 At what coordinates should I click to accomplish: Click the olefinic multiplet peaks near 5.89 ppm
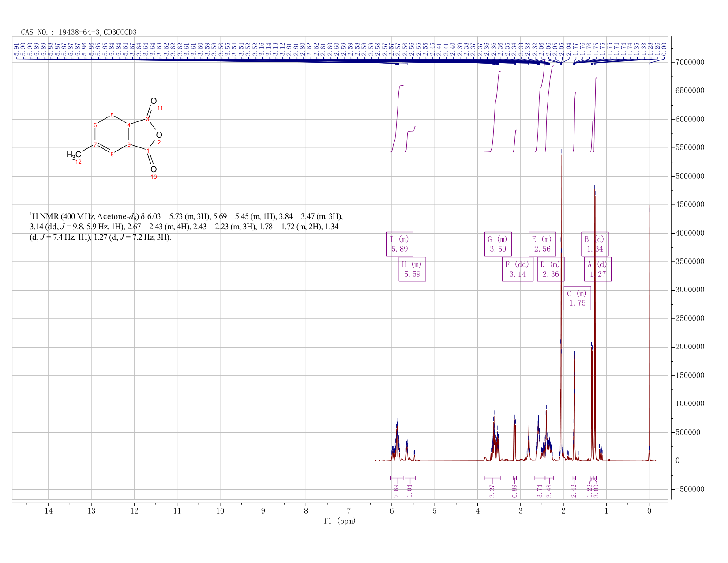[397, 439]
